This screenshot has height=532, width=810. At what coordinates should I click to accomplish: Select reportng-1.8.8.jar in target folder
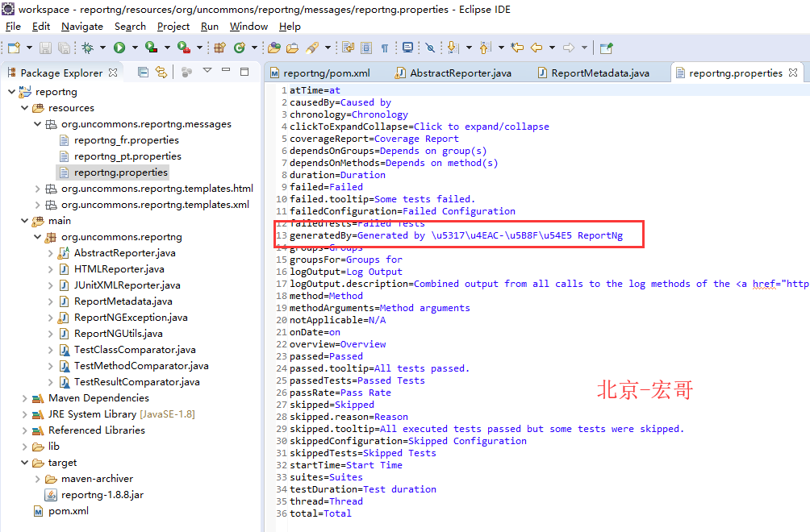tap(102, 495)
